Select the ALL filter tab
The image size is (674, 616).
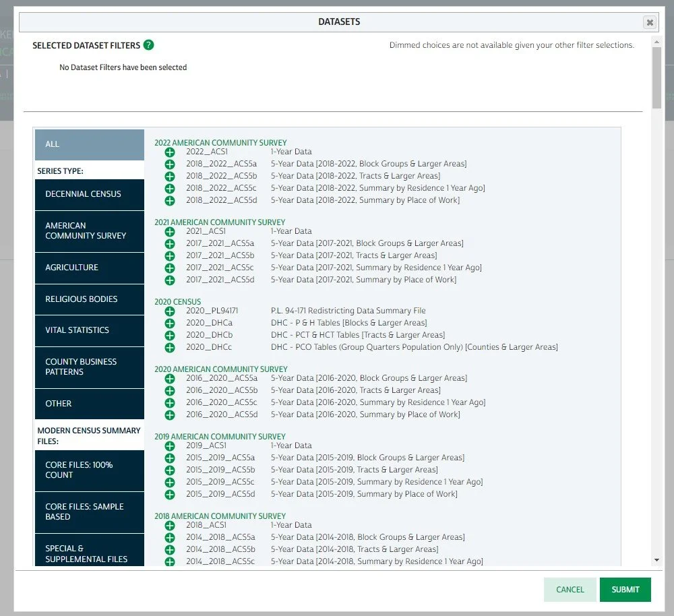[90, 144]
